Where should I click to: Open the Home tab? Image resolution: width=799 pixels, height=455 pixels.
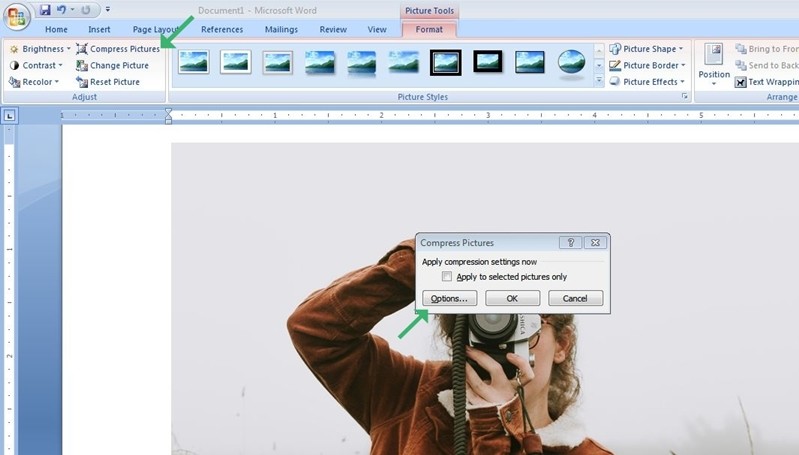coord(56,30)
